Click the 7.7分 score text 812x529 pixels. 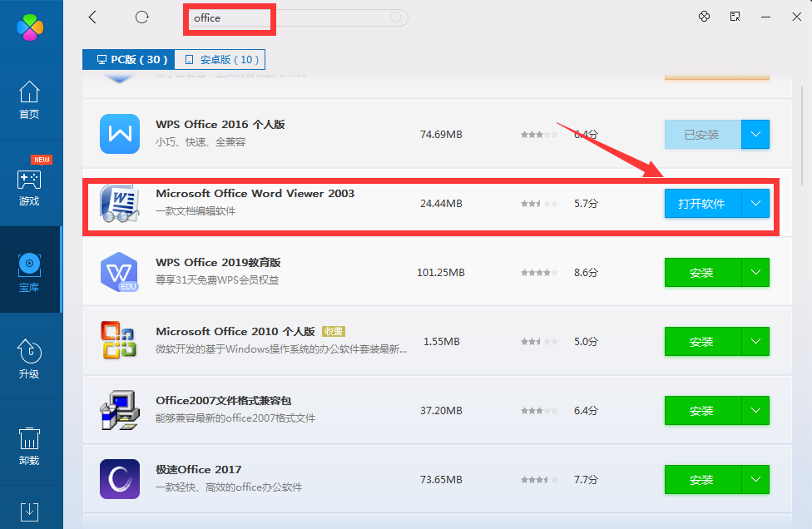pyautogui.click(x=586, y=480)
